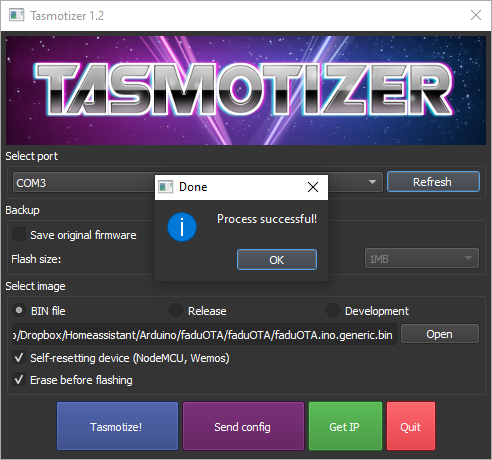The width and height of the screenshot is (492, 460).
Task: Choose the Release image option
Action: 176,310
